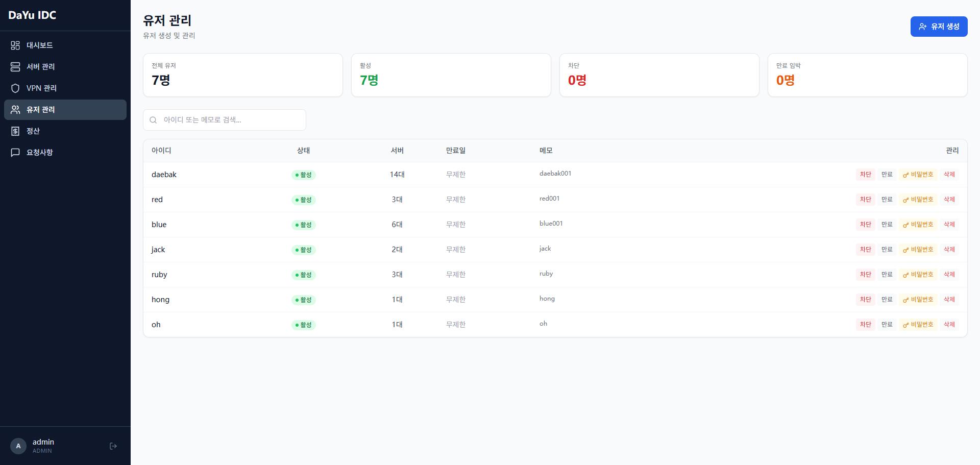This screenshot has height=465, width=980.
Task: Delete the oh user account
Action: pos(949,325)
